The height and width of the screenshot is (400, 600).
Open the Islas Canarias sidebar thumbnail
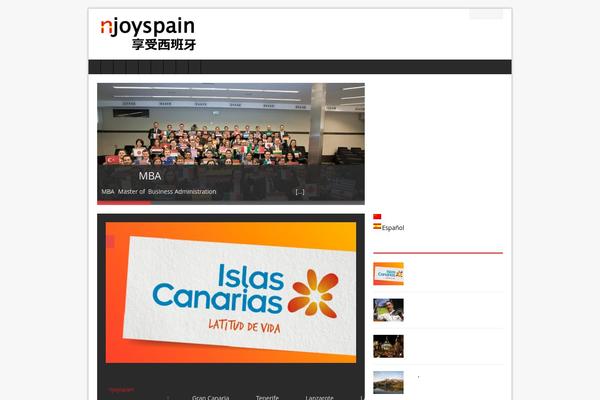(388, 274)
